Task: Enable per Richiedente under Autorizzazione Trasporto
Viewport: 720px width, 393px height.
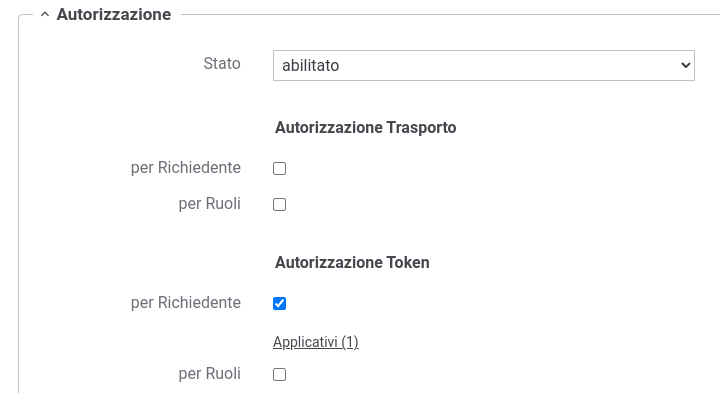Action: point(279,168)
